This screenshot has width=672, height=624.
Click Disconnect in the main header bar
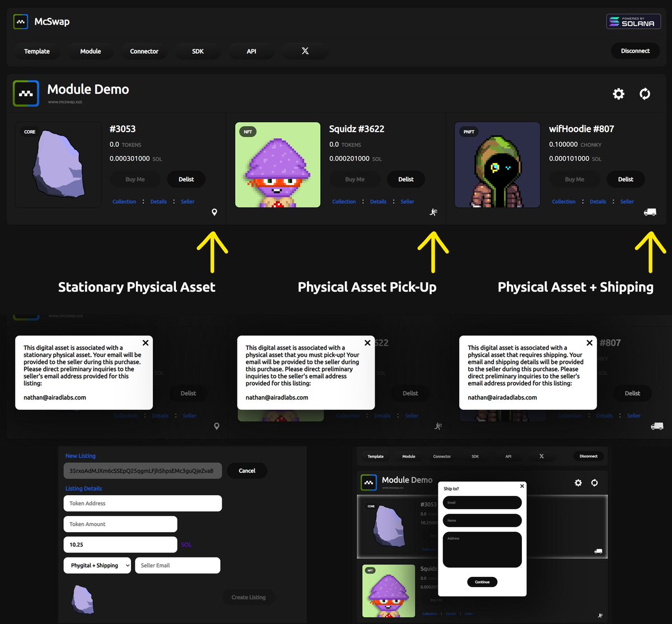[x=636, y=51]
